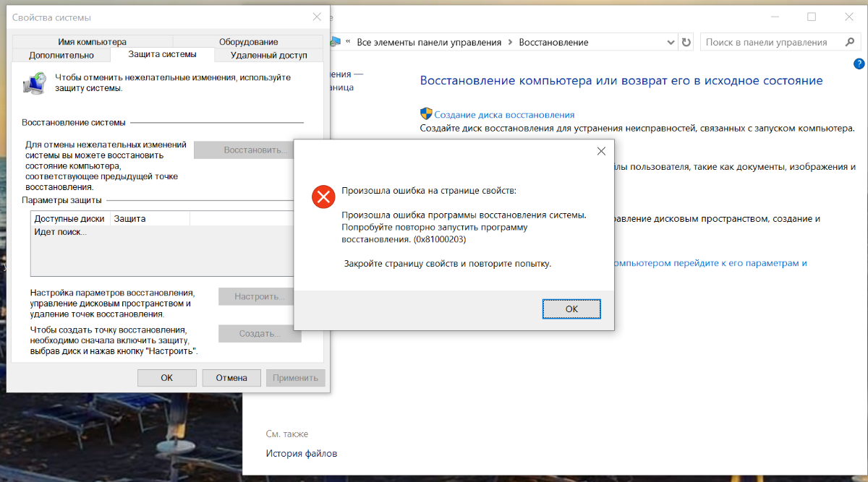Open Создание диска восстановления link
The image size is (868, 482).
[x=504, y=115]
